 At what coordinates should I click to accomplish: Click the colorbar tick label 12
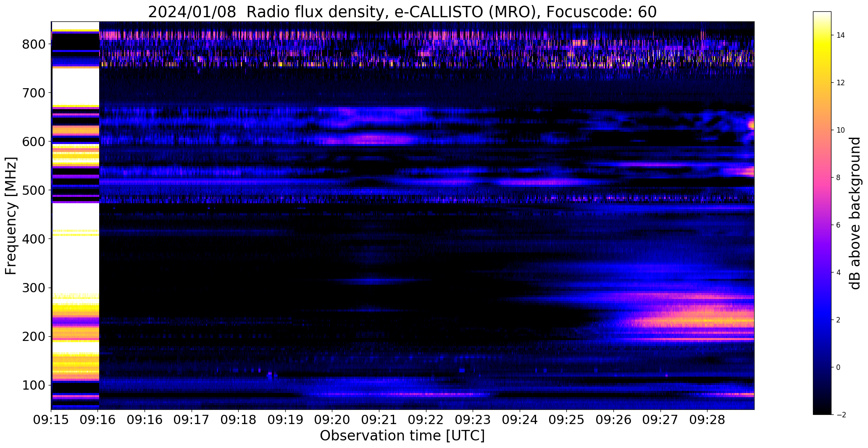(x=841, y=83)
